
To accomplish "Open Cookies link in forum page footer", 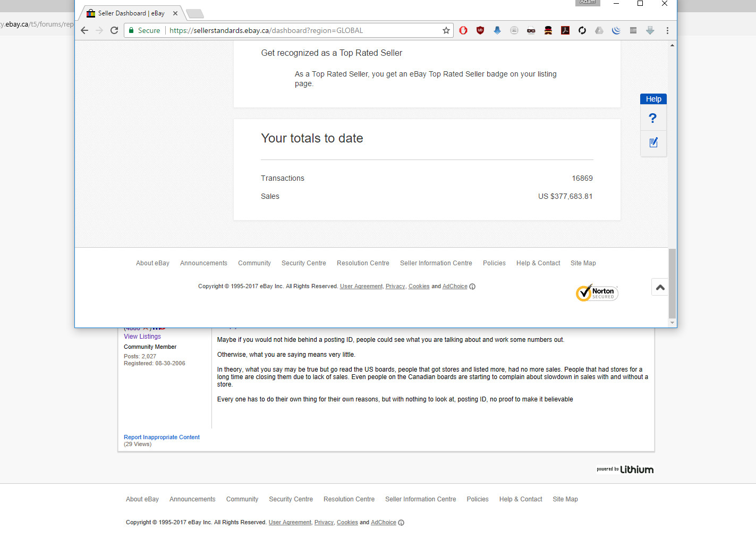I will 347,523.
